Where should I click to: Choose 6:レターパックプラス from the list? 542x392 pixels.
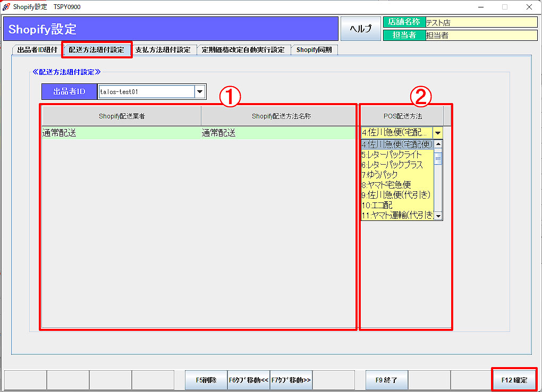(x=397, y=165)
